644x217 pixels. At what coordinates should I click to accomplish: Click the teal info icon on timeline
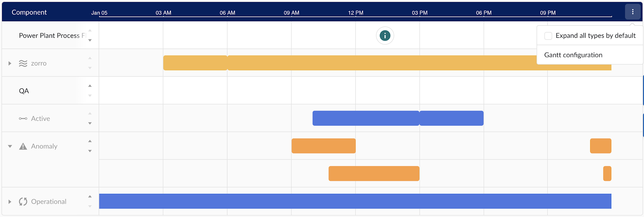click(x=385, y=36)
